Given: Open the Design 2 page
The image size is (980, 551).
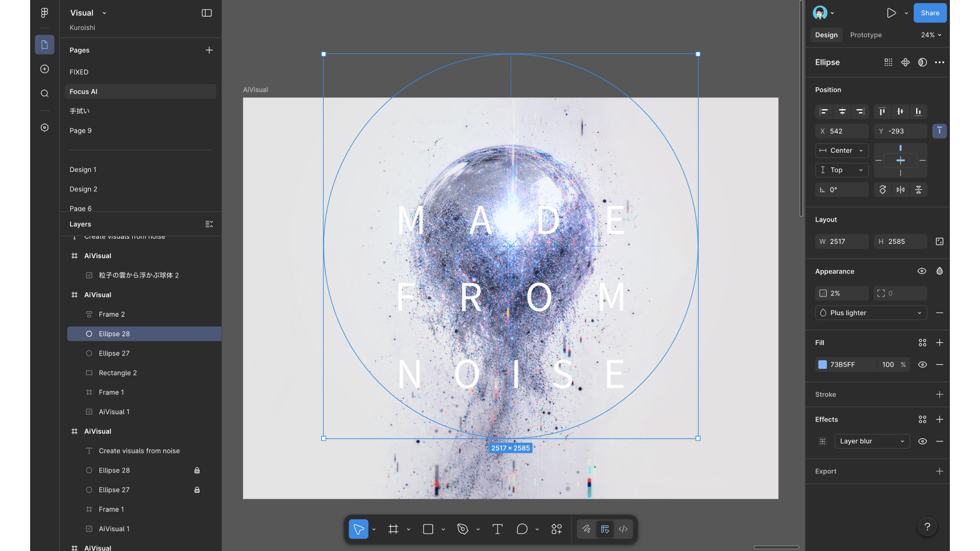Looking at the screenshot, I should click(83, 189).
